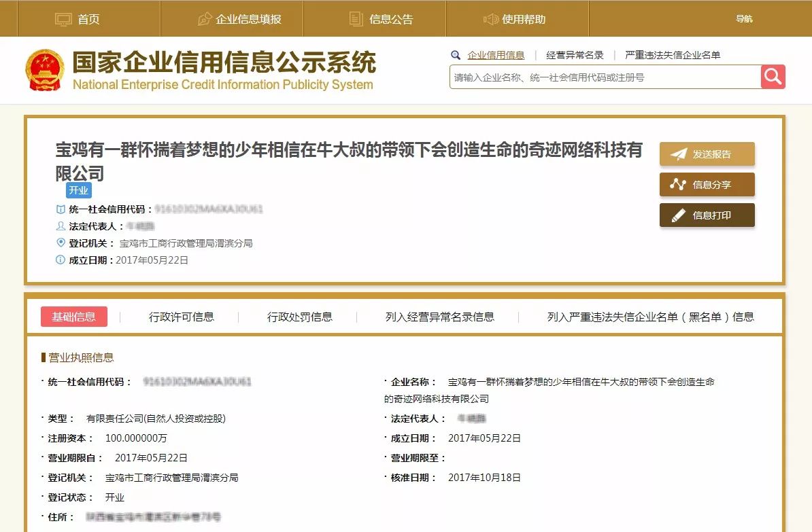
Task: Click the small magnifier beside 企业信用信息
Action: coord(456,55)
